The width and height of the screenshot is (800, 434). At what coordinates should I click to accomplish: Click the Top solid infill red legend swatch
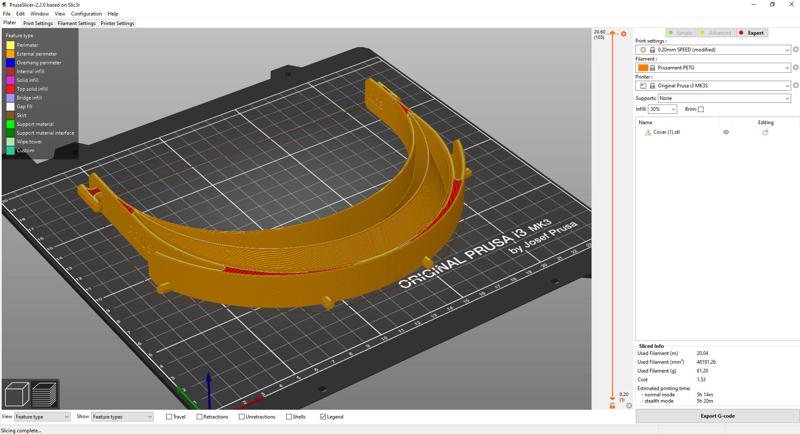(10, 89)
